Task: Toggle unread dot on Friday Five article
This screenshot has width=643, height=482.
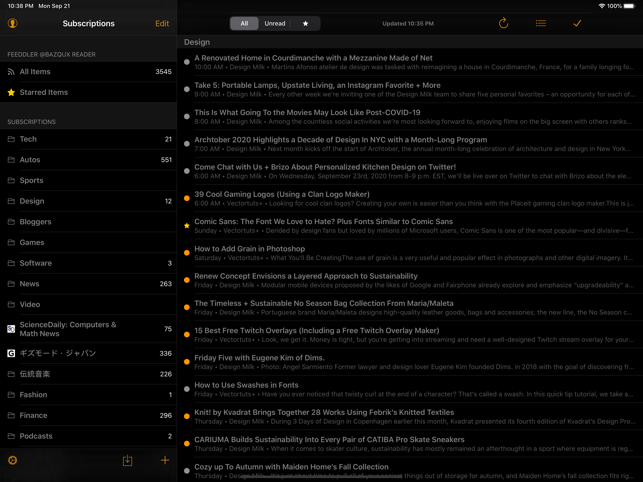Action: tap(187, 362)
